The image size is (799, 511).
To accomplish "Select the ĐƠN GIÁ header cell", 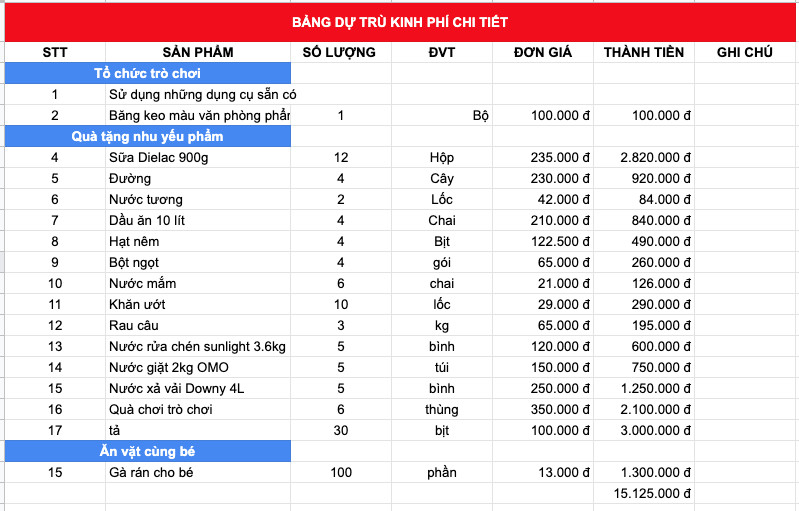I will [542, 52].
